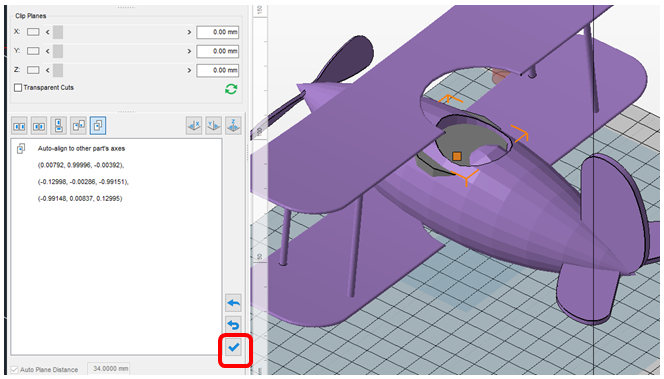
Task: Click the blue checkmark apply button
Action: click(233, 348)
